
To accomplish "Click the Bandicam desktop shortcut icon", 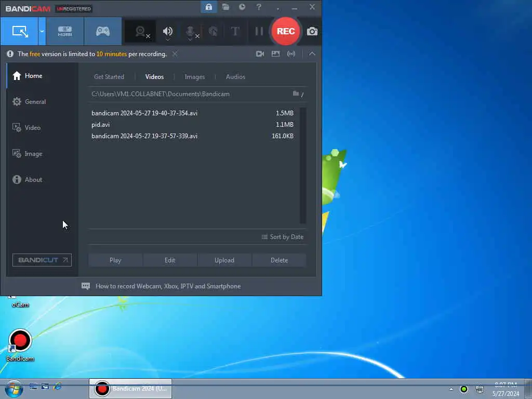I will (20, 341).
